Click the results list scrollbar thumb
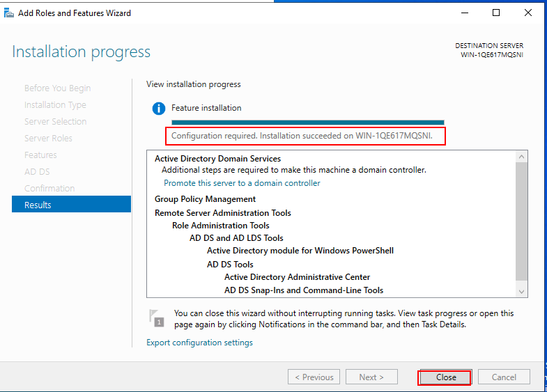The width and height of the screenshot is (547, 392). click(x=521, y=221)
